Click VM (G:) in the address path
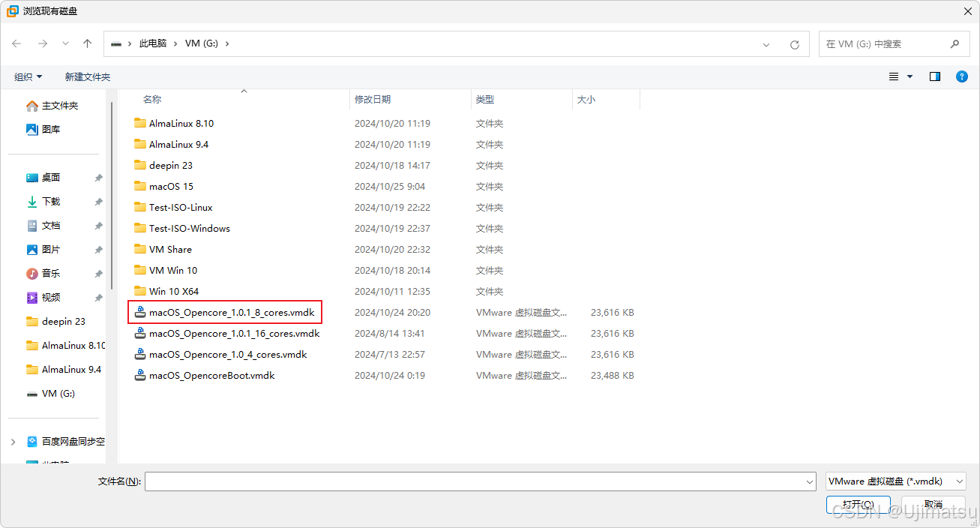 click(x=202, y=43)
